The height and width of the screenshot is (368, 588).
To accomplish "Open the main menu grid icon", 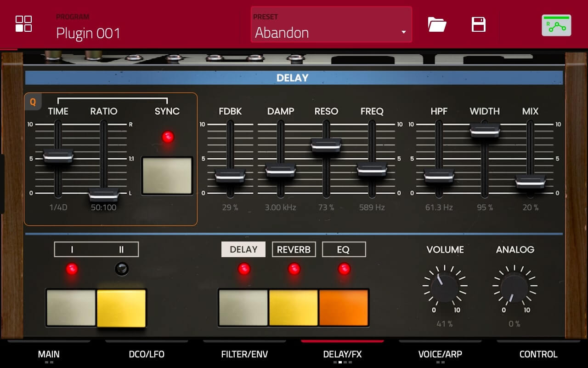I will pyautogui.click(x=23, y=24).
